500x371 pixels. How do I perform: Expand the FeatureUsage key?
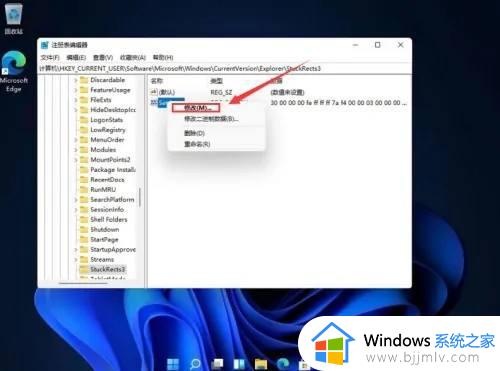point(76,90)
